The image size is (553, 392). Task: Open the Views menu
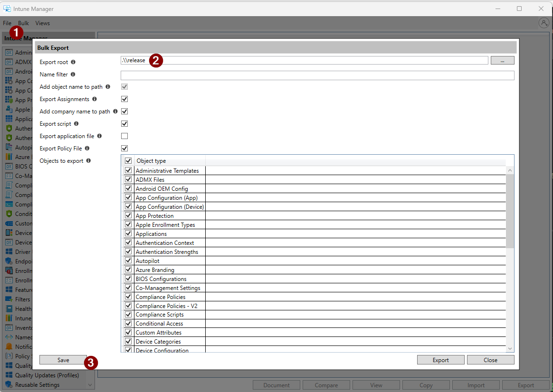pos(43,23)
